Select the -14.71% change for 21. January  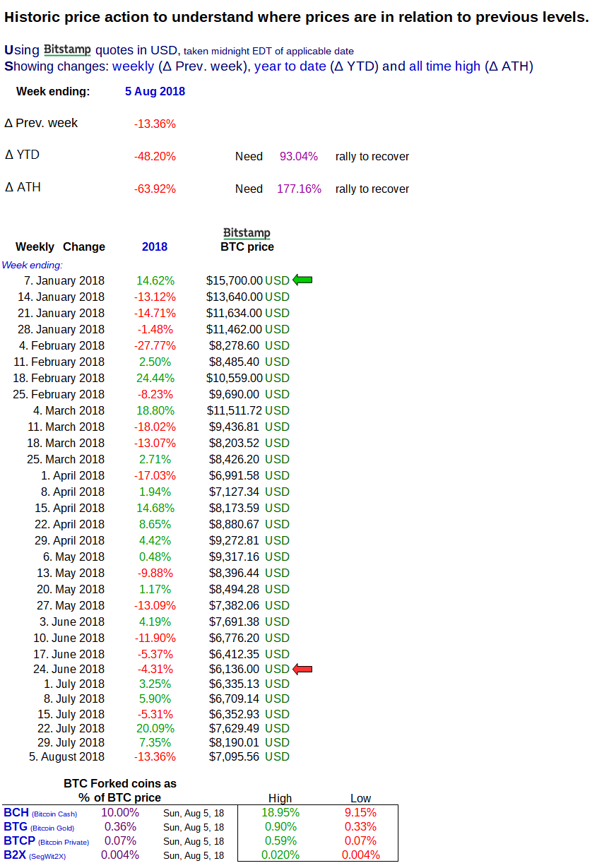pyautogui.click(x=155, y=313)
